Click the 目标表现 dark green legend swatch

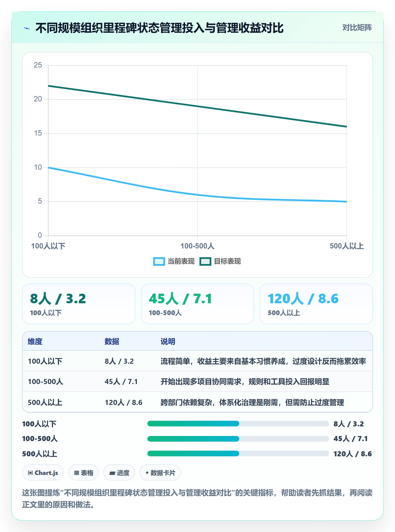(x=205, y=261)
